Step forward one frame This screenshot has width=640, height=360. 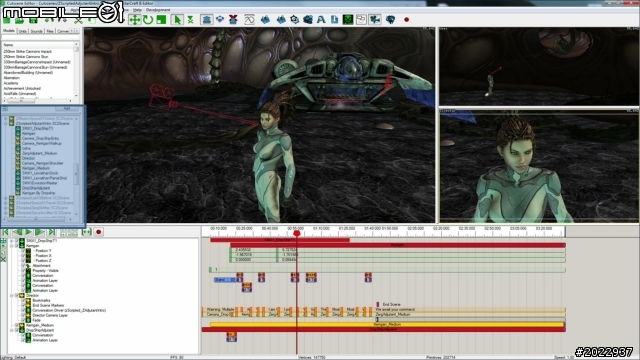coord(40,232)
